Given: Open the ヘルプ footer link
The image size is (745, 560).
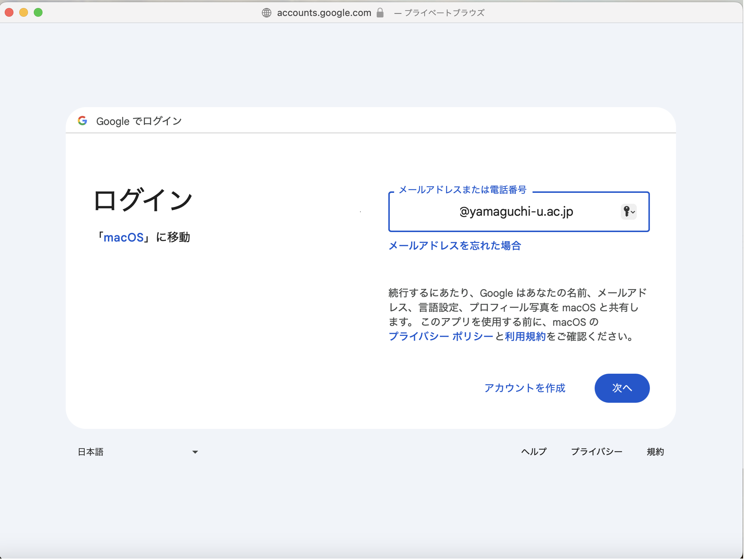Looking at the screenshot, I should pos(535,452).
